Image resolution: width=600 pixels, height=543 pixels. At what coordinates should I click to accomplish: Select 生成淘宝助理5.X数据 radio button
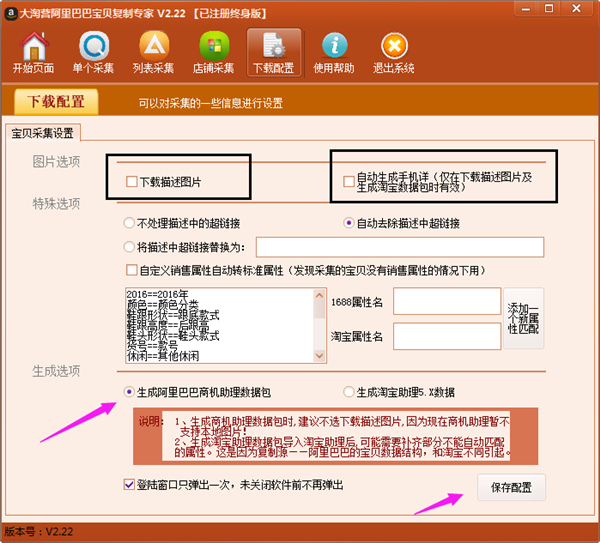[x=349, y=392]
